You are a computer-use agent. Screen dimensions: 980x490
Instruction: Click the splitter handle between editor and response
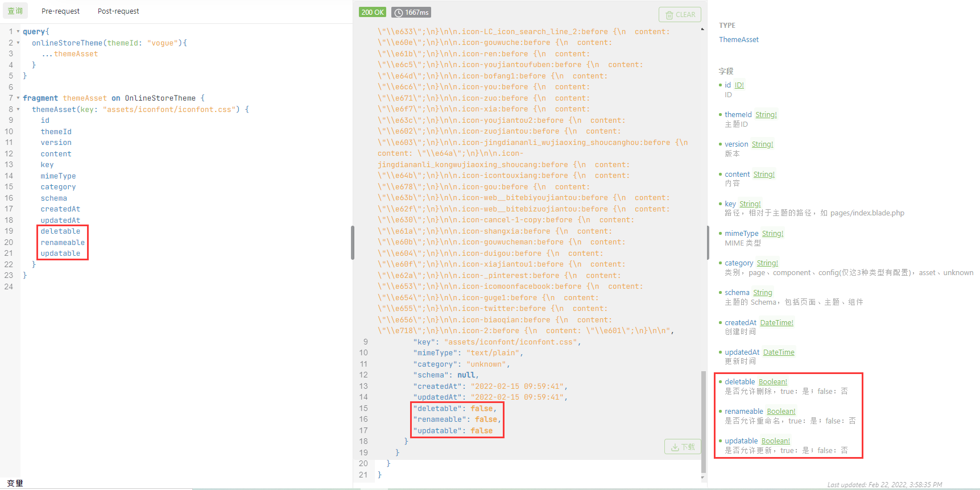tap(353, 243)
